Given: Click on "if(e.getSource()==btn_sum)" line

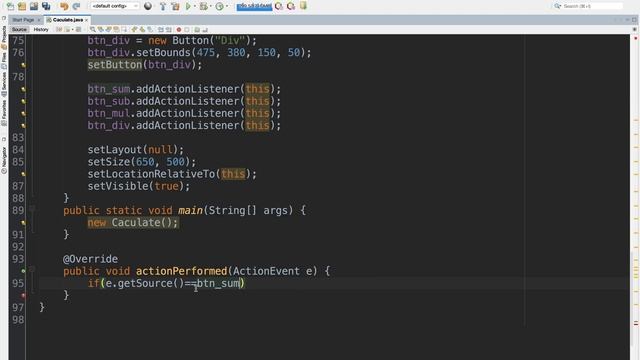Looking at the screenshot, I should point(166,283).
